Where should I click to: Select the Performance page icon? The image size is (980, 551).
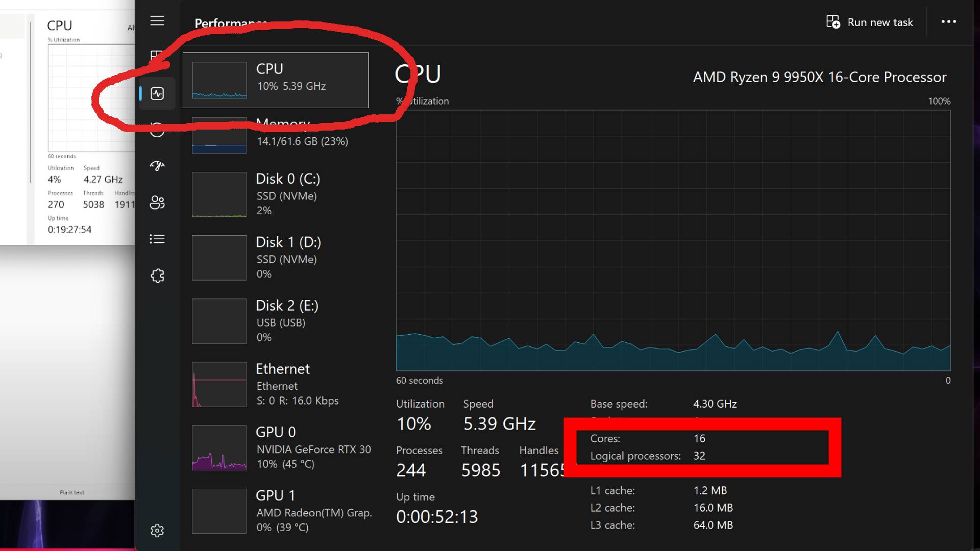pos(157,93)
